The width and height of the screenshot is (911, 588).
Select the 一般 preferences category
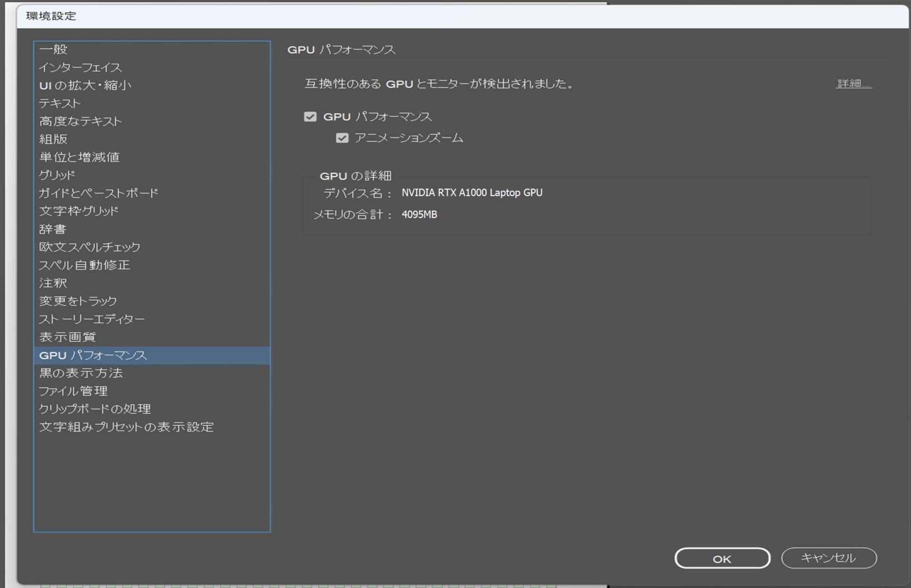[53, 49]
